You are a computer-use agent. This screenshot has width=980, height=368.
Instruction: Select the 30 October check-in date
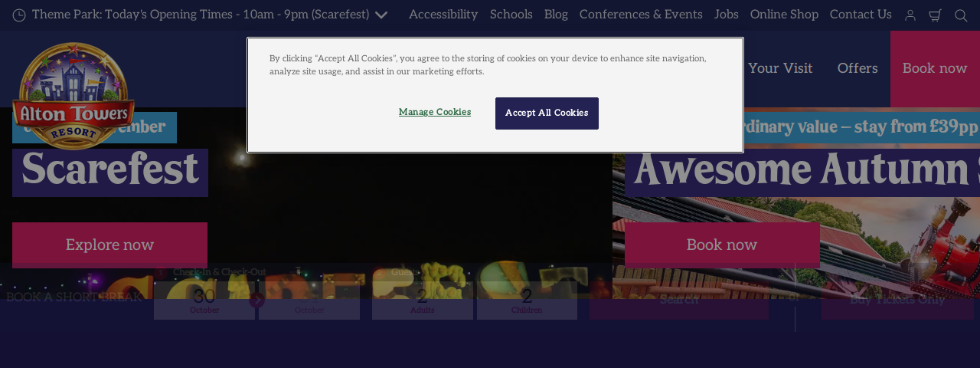coord(204,300)
